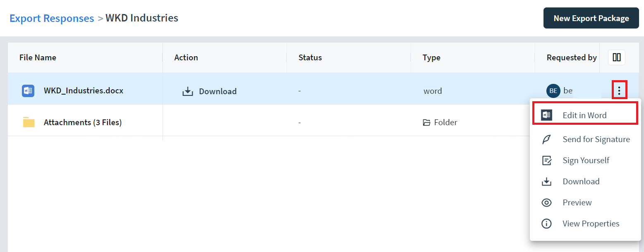Choose Download in the context menu

(x=581, y=181)
